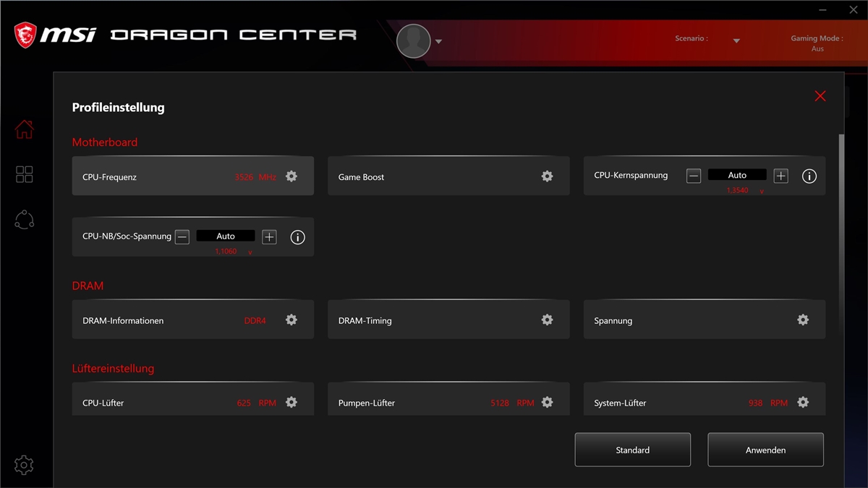Go to Home in sidebar
The width and height of the screenshot is (868, 488).
25,129
